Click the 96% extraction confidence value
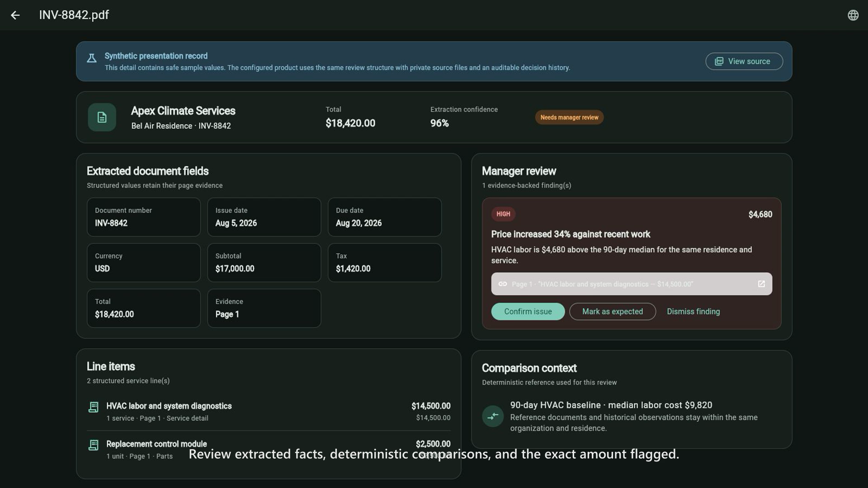The width and height of the screenshot is (868, 488). tap(439, 123)
